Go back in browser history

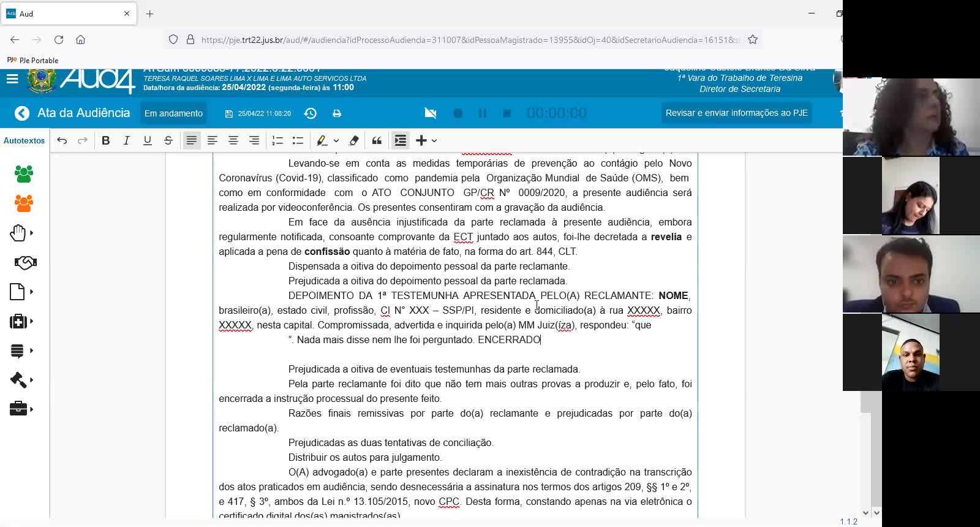point(15,40)
